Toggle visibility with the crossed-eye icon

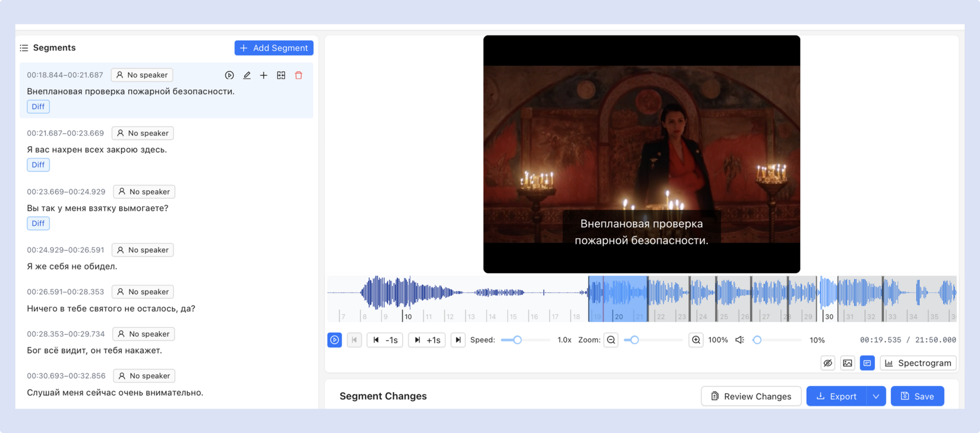pos(828,363)
